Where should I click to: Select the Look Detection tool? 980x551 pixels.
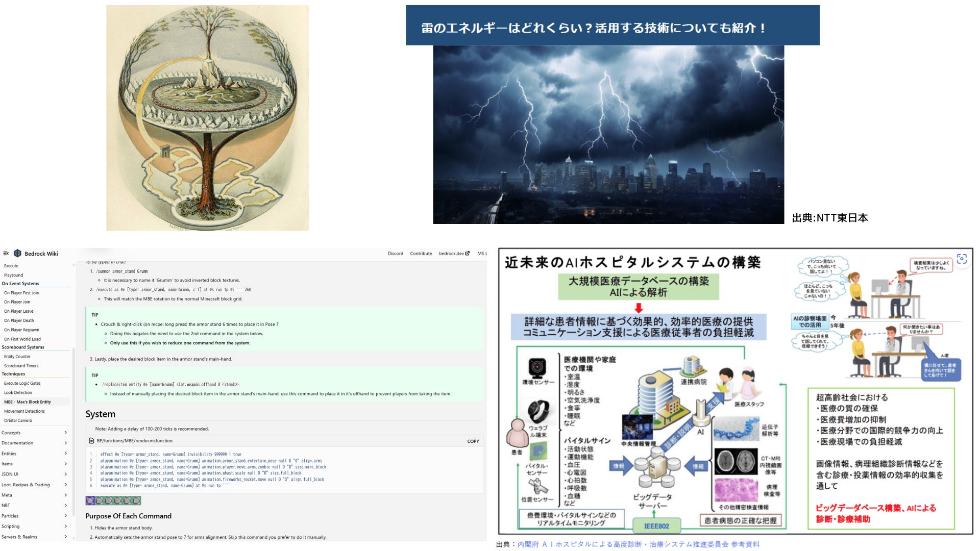19,392
